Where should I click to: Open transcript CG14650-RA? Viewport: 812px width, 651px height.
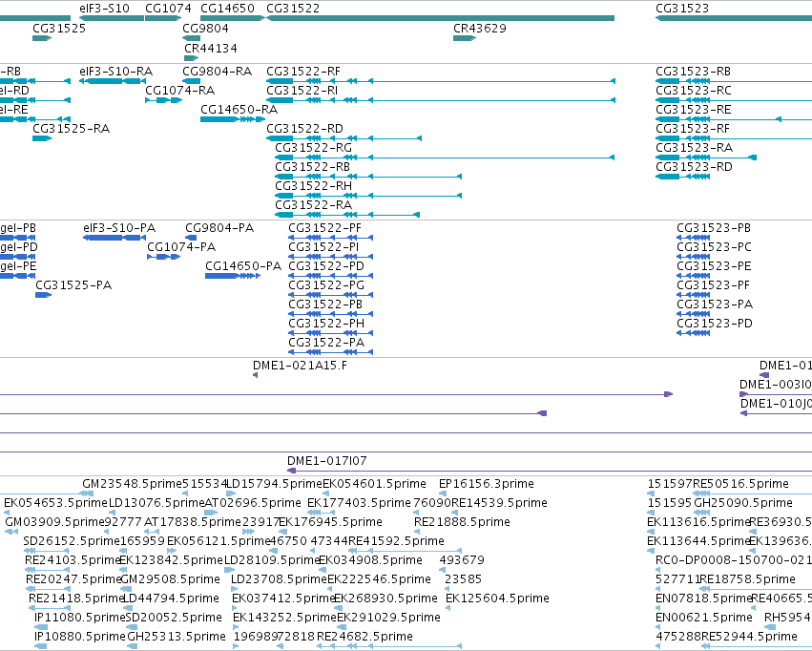click(239, 110)
